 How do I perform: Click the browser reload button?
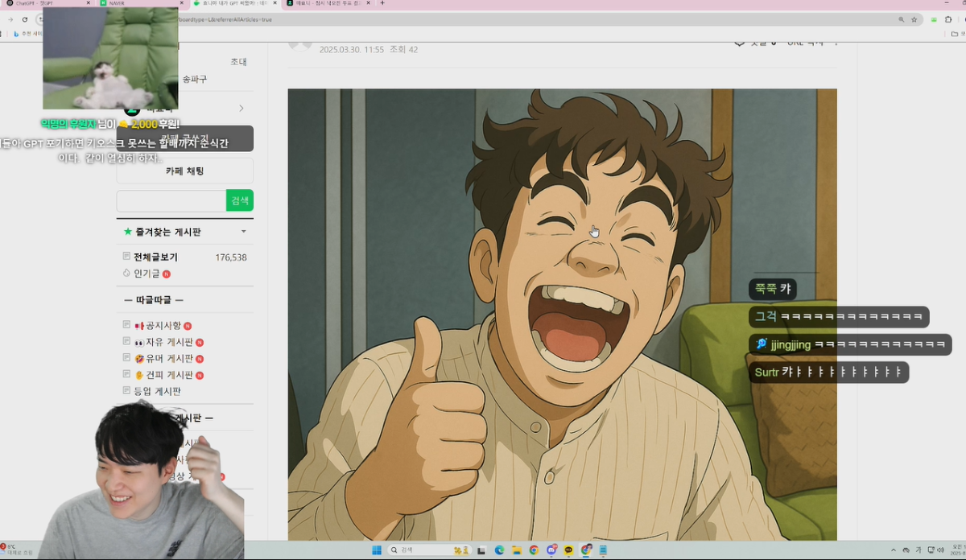click(x=25, y=19)
